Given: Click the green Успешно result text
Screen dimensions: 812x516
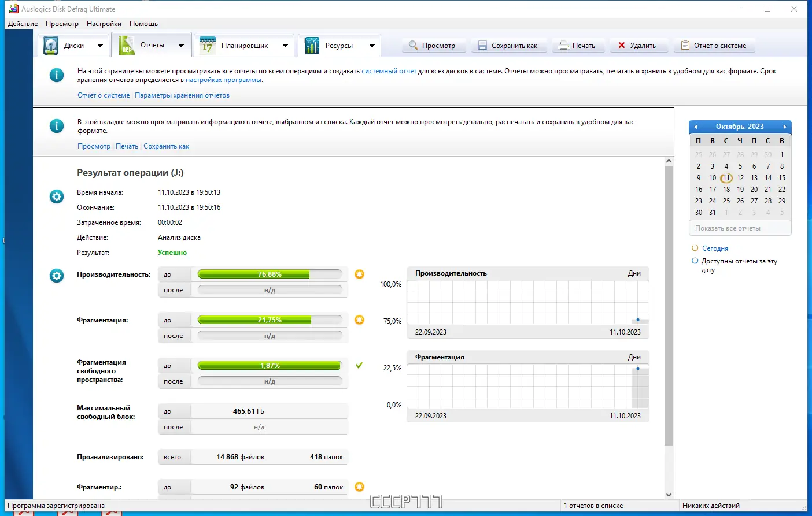Looking at the screenshot, I should coord(172,253).
